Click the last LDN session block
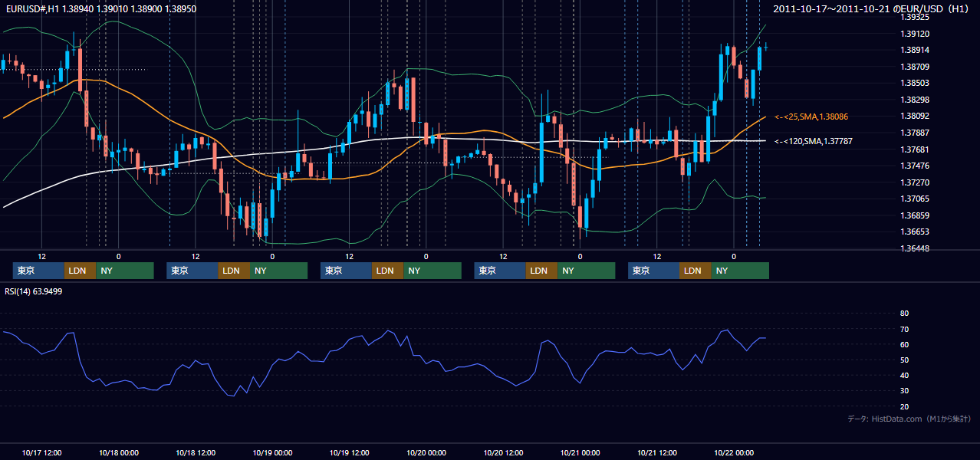This screenshot has width=980, height=460. [x=696, y=271]
